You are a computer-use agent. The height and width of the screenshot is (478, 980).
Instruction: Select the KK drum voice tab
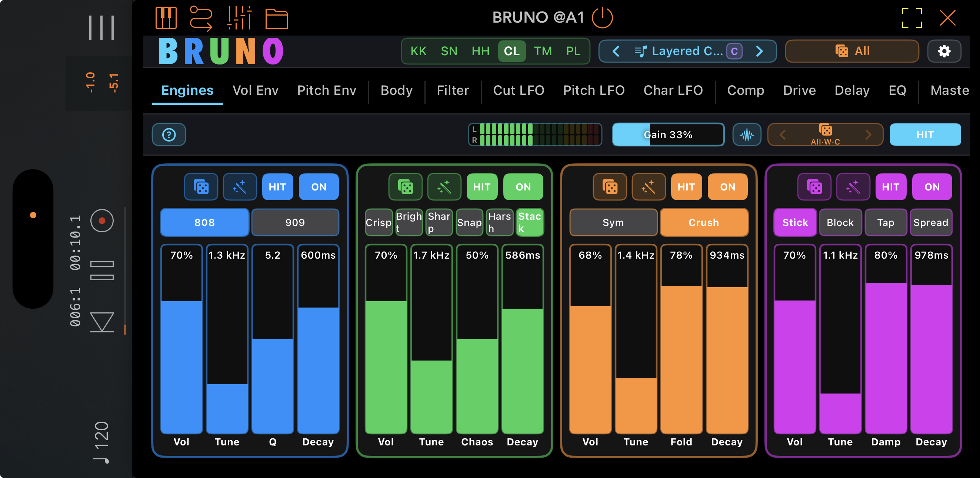click(x=419, y=51)
